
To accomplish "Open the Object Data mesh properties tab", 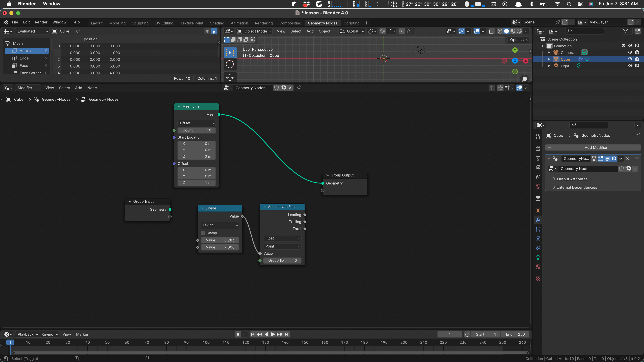I will pyautogui.click(x=538, y=258).
